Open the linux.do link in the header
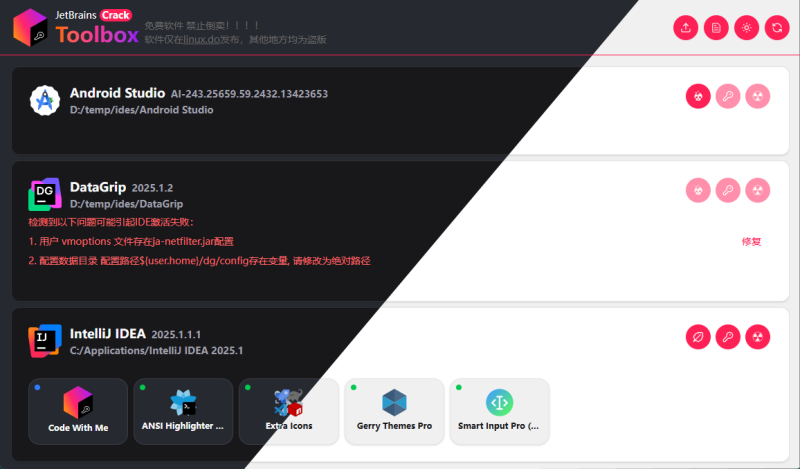 pyautogui.click(x=202, y=39)
